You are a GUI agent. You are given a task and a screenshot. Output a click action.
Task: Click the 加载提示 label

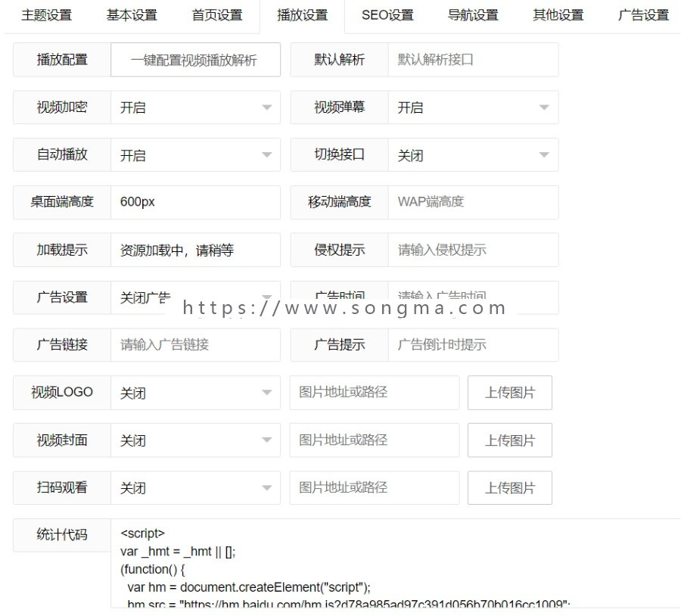coord(62,250)
